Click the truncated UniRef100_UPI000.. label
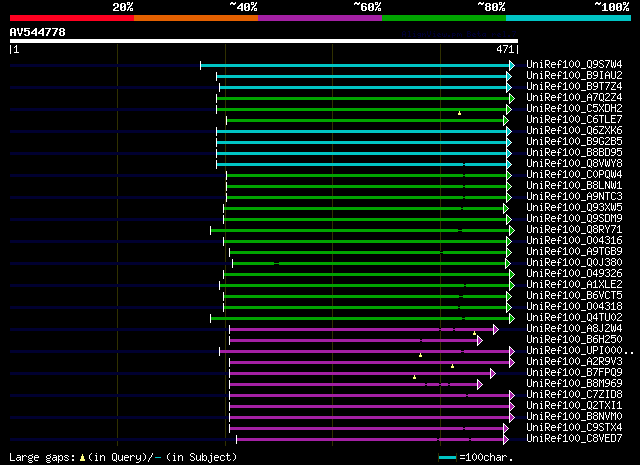 click(580, 351)
